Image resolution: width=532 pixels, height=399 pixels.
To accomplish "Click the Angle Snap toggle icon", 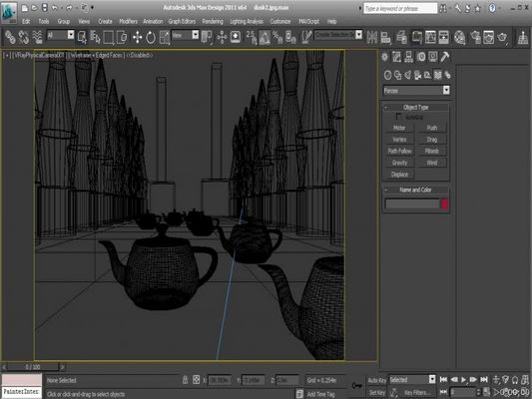I will pos(265,37).
